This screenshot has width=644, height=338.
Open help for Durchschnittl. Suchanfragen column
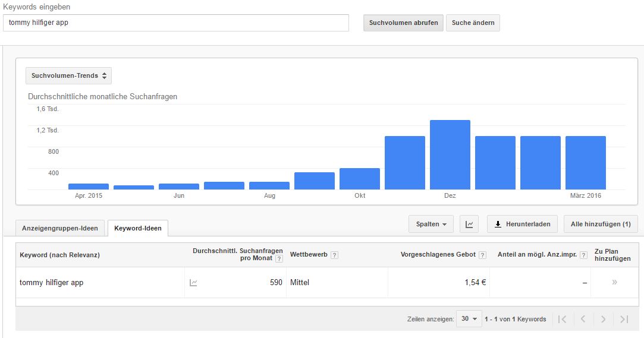(x=279, y=258)
